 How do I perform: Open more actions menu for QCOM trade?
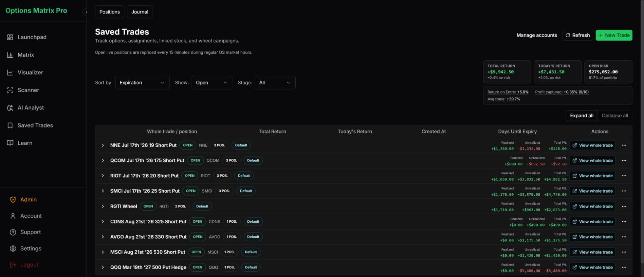pos(624,160)
